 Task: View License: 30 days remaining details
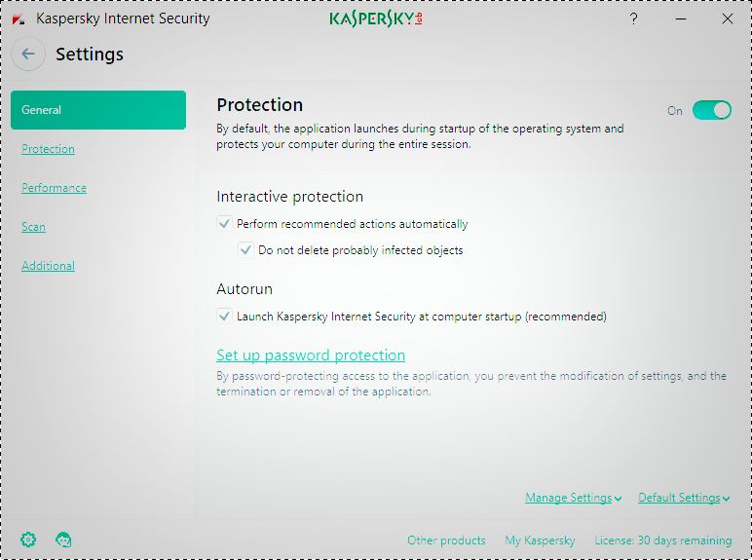[662, 541]
